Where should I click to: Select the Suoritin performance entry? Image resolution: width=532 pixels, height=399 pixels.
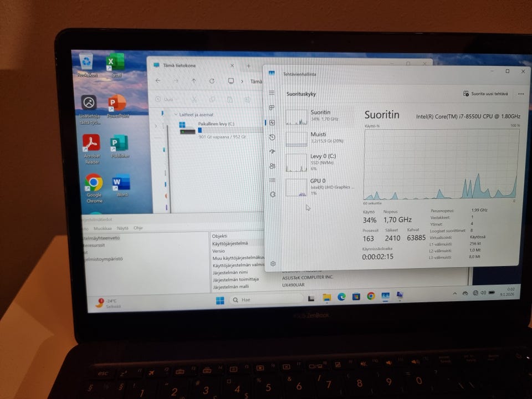pos(319,116)
